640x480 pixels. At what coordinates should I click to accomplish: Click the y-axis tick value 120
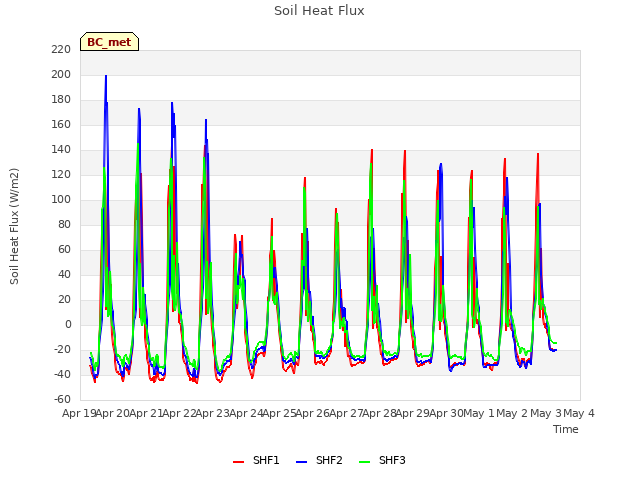61,175
